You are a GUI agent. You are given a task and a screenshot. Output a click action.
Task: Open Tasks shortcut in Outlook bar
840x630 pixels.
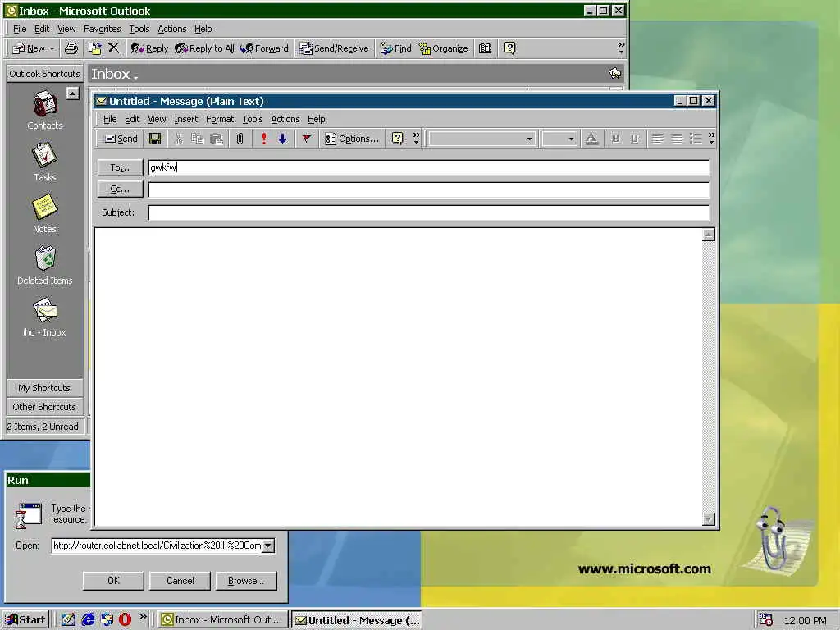pyautogui.click(x=45, y=162)
